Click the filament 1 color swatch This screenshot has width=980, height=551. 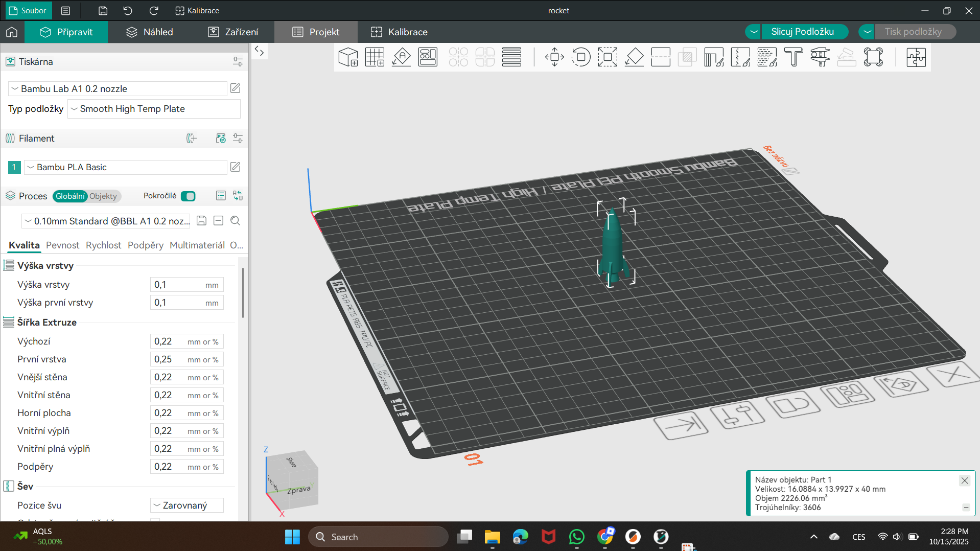(x=14, y=167)
